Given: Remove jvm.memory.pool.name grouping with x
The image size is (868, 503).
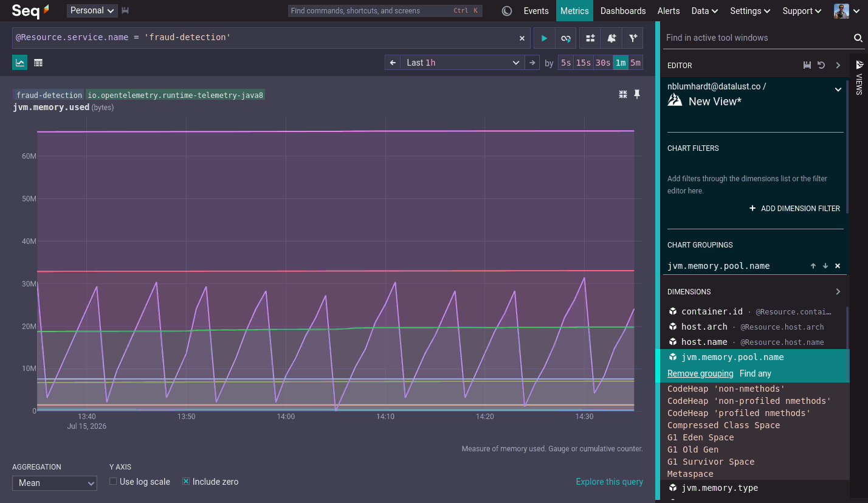Looking at the screenshot, I should point(838,266).
